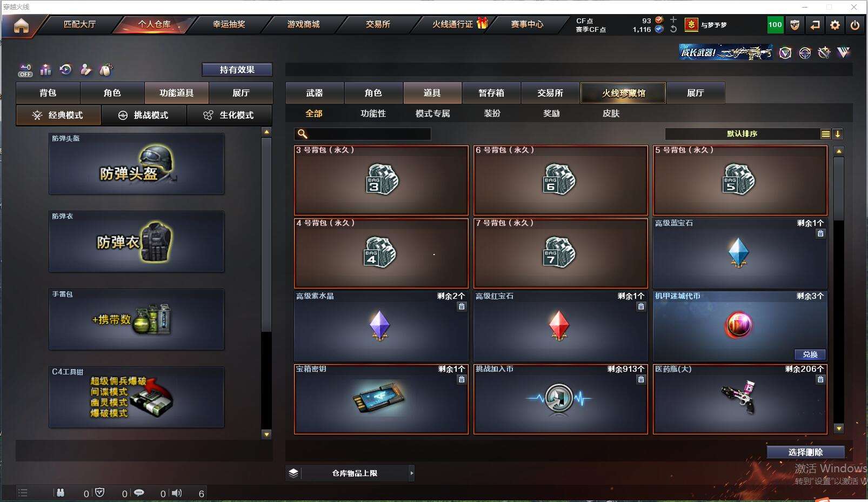Click the replay history icon
868x502 pixels.
[65, 70]
